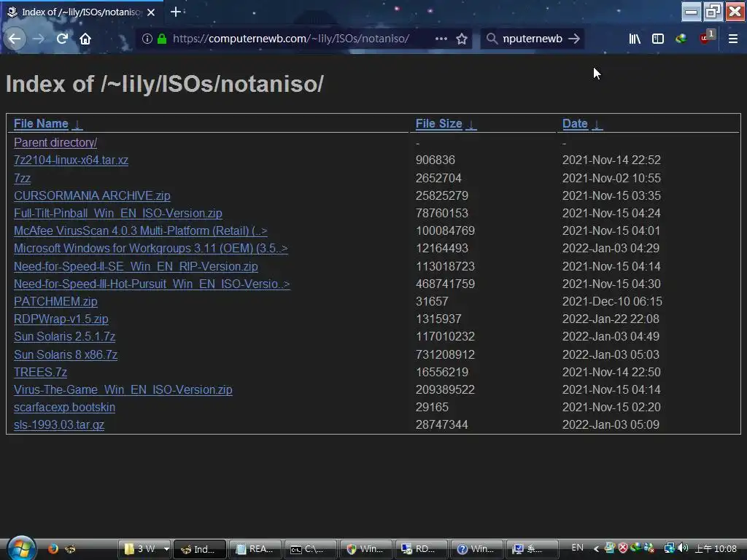Viewport: 747px width, 560px height.
Task: Select date 2022-Jan-22 22:08
Action: click(611, 319)
